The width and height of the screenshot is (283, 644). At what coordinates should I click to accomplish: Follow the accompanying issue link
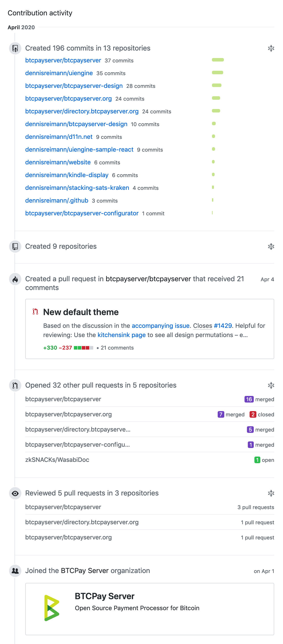point(160,326)
